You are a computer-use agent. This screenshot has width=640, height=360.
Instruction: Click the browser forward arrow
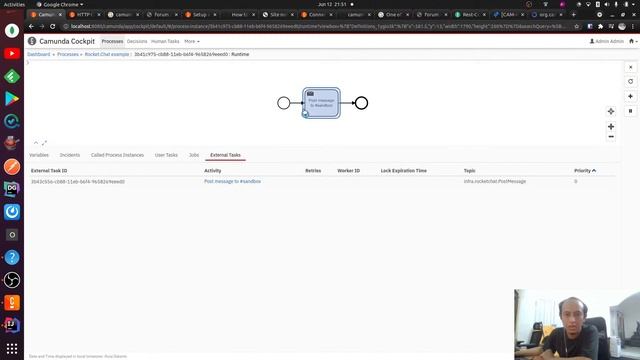42,26
